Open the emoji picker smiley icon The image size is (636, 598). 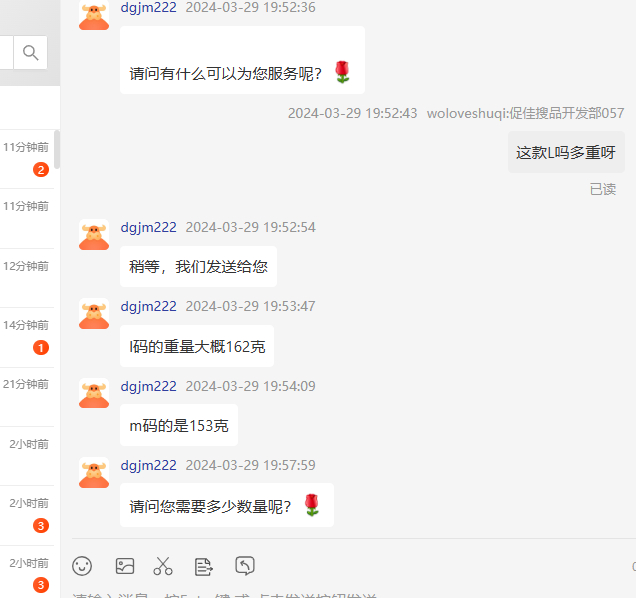pyautogui.click(x=82, y=566)
